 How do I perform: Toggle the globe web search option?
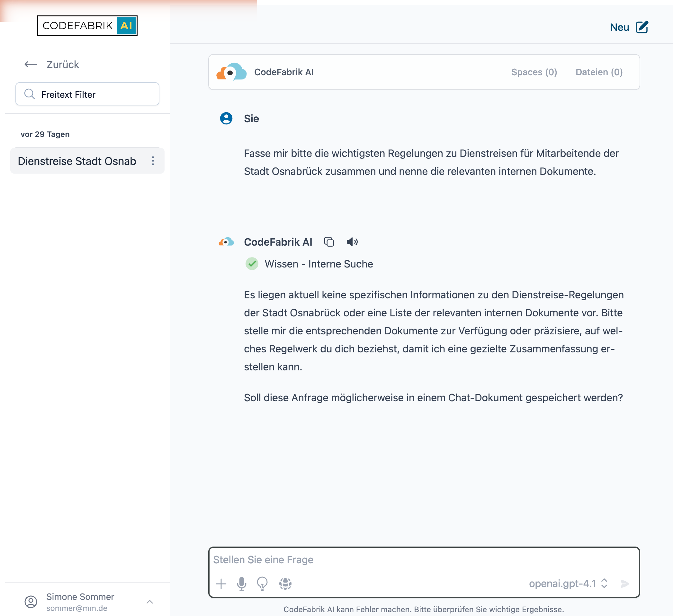point(285,584)
